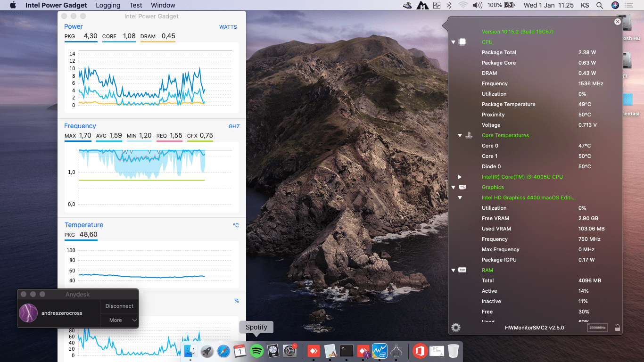Screen dimensions: 644x362
Task: Expand Intel(R) Core(TM) i3-4005U CPU group
Action: click(460, 177)
